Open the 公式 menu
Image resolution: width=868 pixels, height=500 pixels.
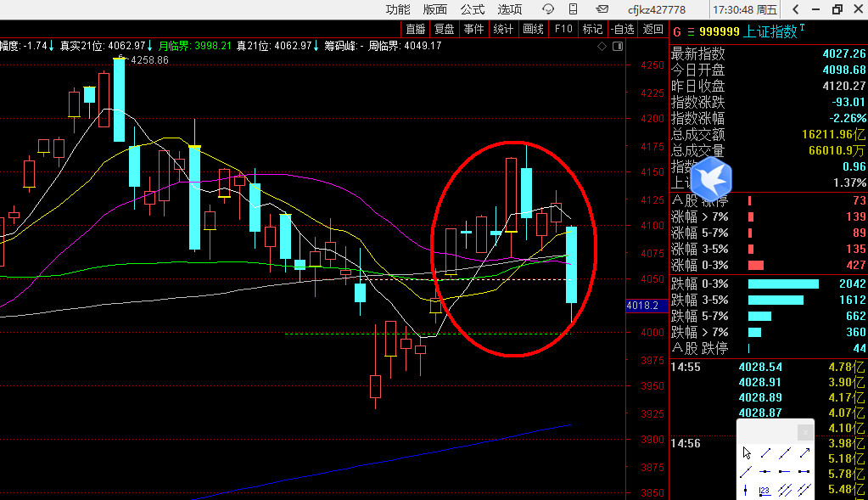point(473,9)
